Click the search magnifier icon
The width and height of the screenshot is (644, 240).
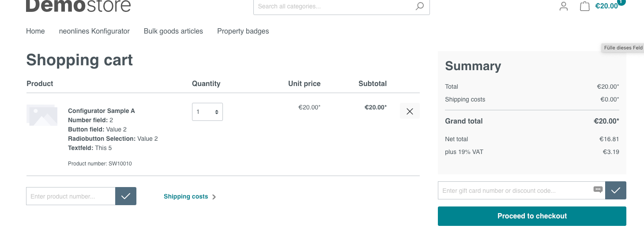click(419, 6)
